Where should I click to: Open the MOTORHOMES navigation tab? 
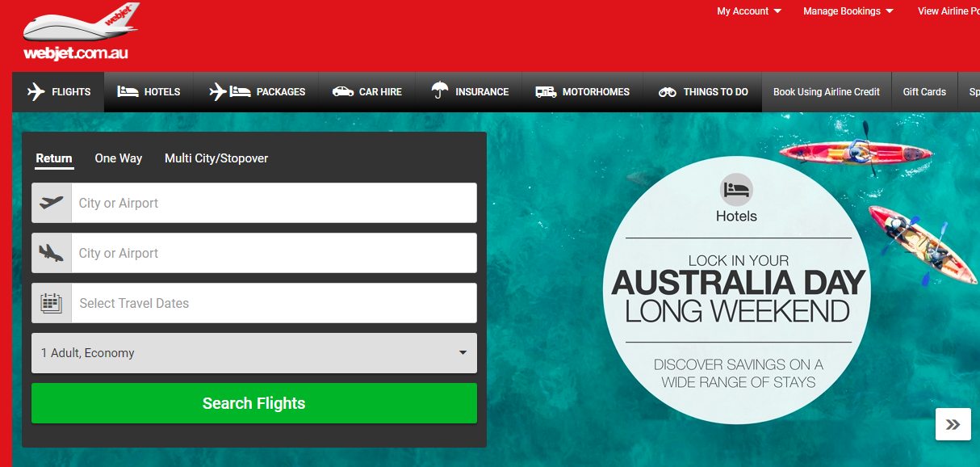point(582,92)
